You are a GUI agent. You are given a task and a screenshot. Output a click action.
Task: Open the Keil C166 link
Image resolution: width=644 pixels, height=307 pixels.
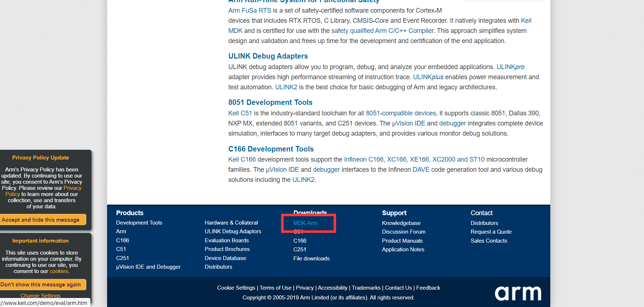tap(242, 159)
